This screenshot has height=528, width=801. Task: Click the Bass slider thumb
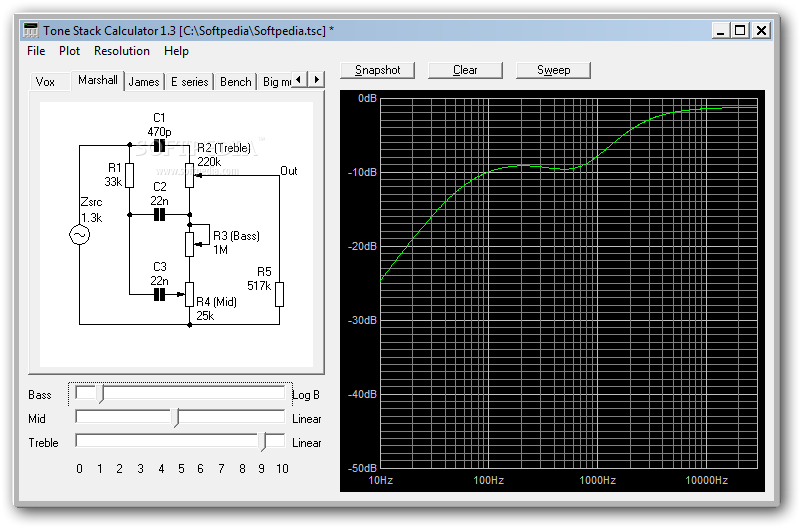point(101,394)
